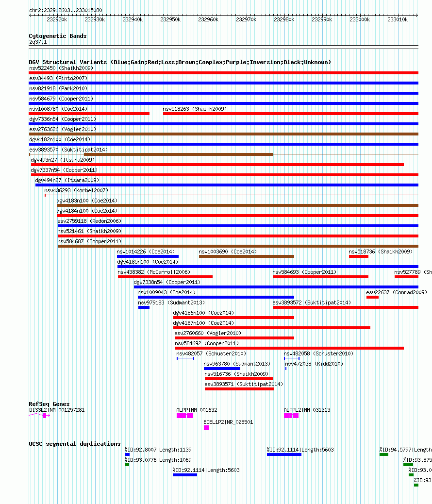This screenshot has width=432, height=504.
Task: Select the 233000k ruler tick
Action: (x=360, y=19)
